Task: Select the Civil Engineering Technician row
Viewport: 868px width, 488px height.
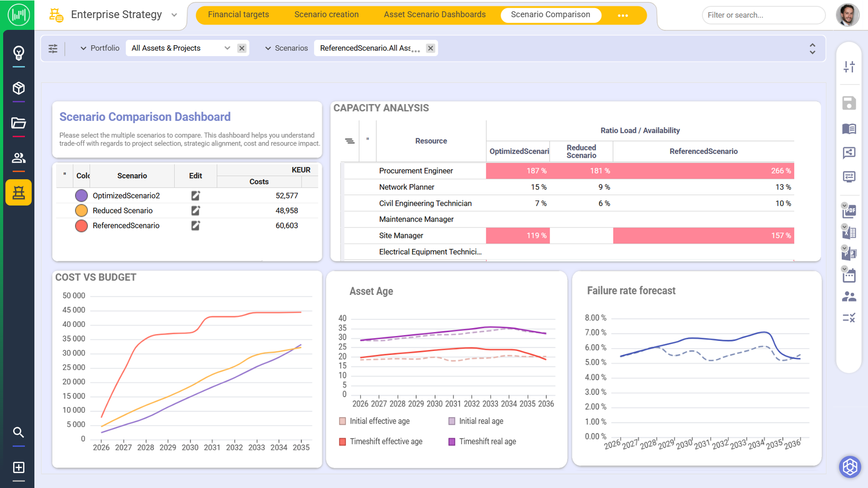Action: tap(569, 204)
